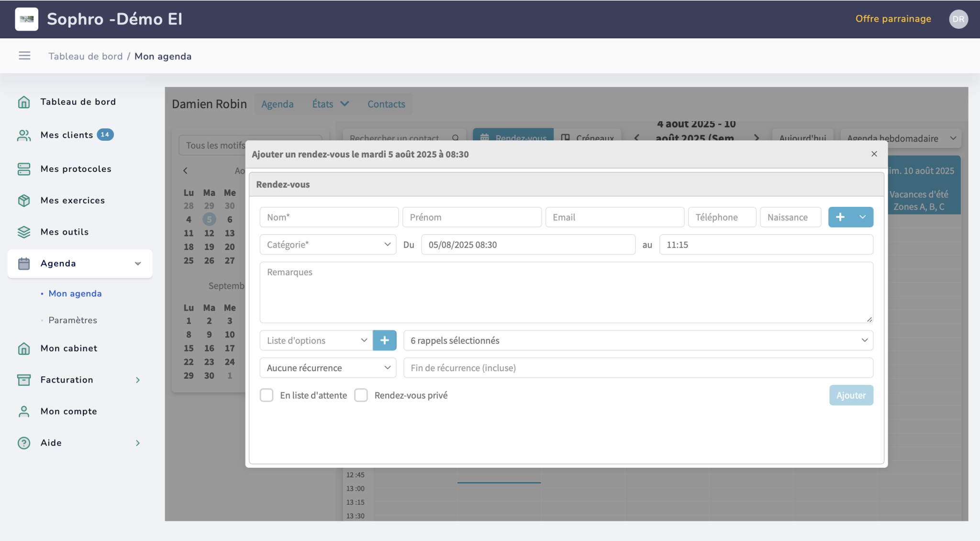Open Mes protocoles server icon

coord(24,169)
